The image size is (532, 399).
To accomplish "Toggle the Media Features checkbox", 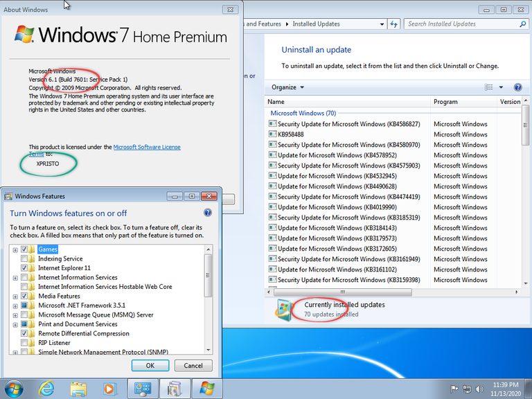I will [24, 296].
